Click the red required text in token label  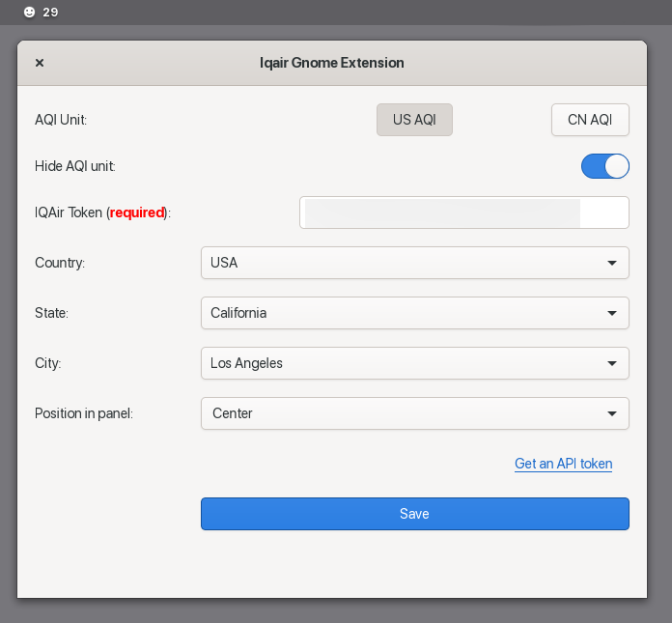[137, 212]
